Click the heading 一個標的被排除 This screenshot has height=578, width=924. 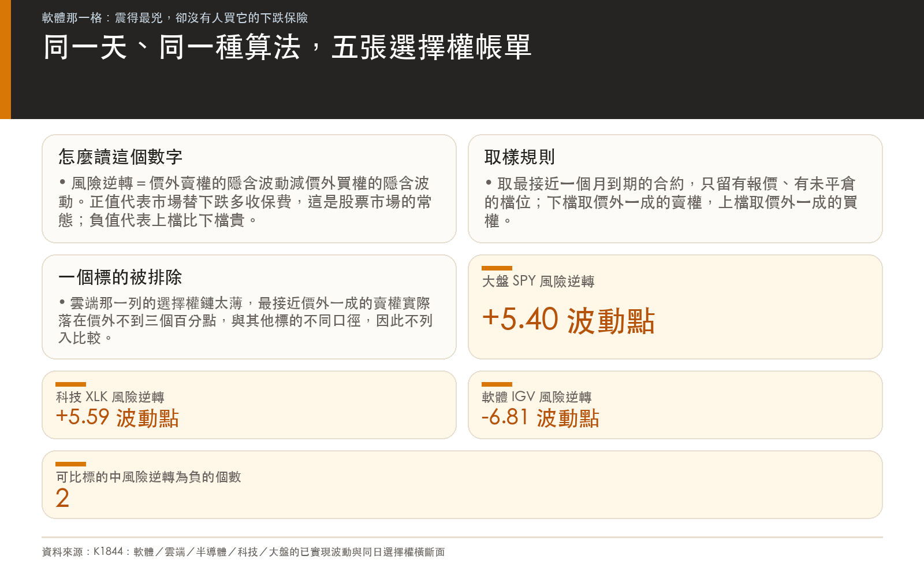click(120, 277)
